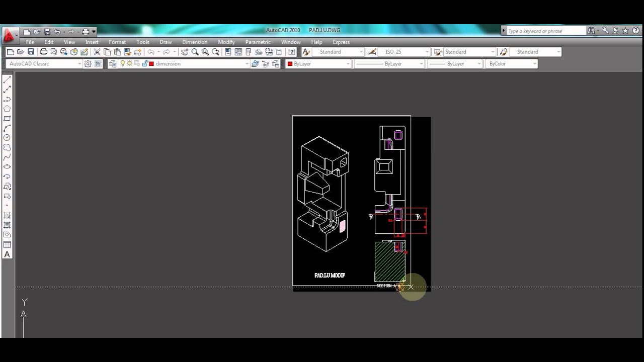Click the Zoom Realtime magnifier icon

(195, 52)
